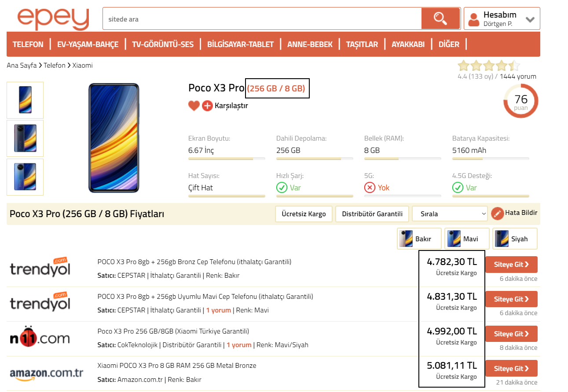Image resolution: width=568 pixels, height=392 pixels.
Task: Open the Xiaomi Türkiye Garantili listing title
Action: [173, 331]
